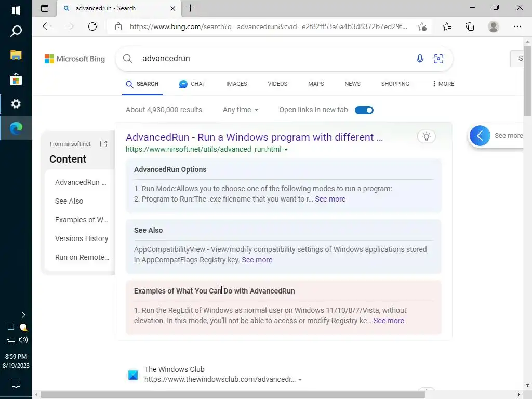Click the From nirsoft.net source label
The width and height of the screenshot is (532, 399).
(x=70, y=144)
